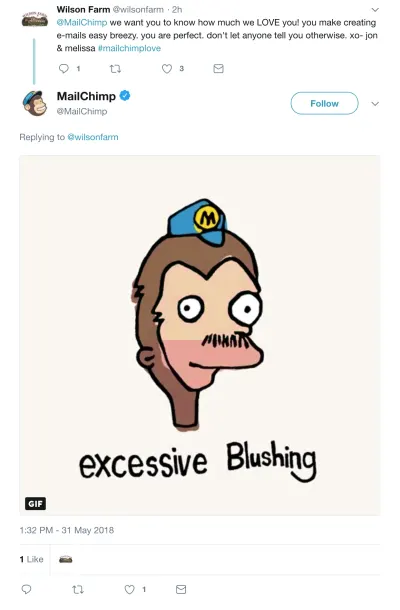Expand options chevron on Wilson Farm tweet
This screenshot has height=610, width=400.
click(375, 9)
